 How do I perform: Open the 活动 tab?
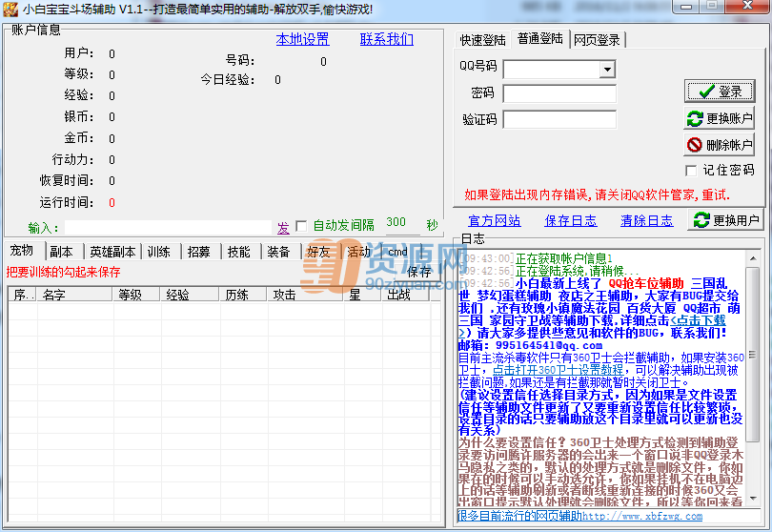pos(359,252)
